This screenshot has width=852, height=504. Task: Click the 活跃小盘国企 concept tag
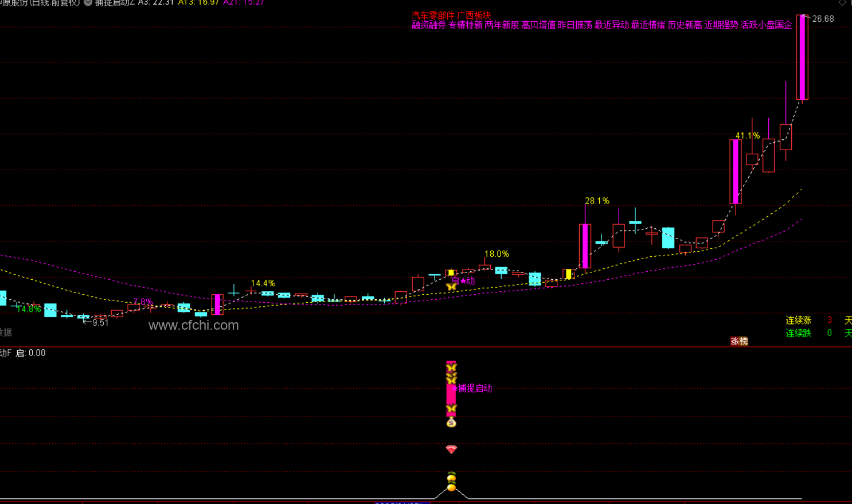[x=767, y=25]
